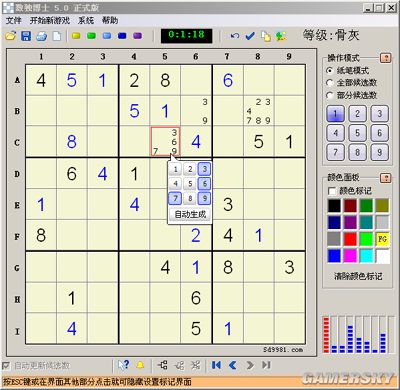Select the yellow difficulty level icon
This screenshot has width=400, height=390.
click(x=76, y=36)
